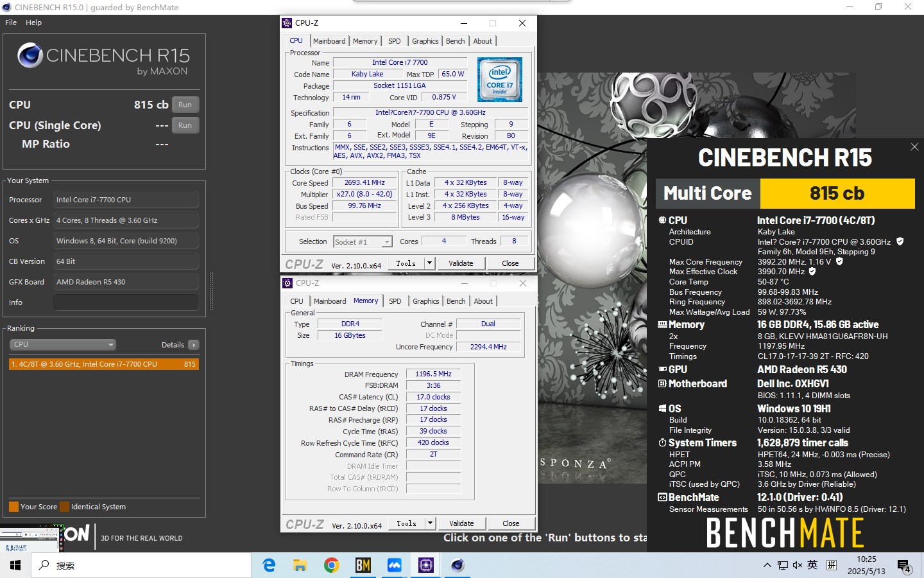
Task: Open the BenchMate BM taskbar icon
Action: (363, 565)
